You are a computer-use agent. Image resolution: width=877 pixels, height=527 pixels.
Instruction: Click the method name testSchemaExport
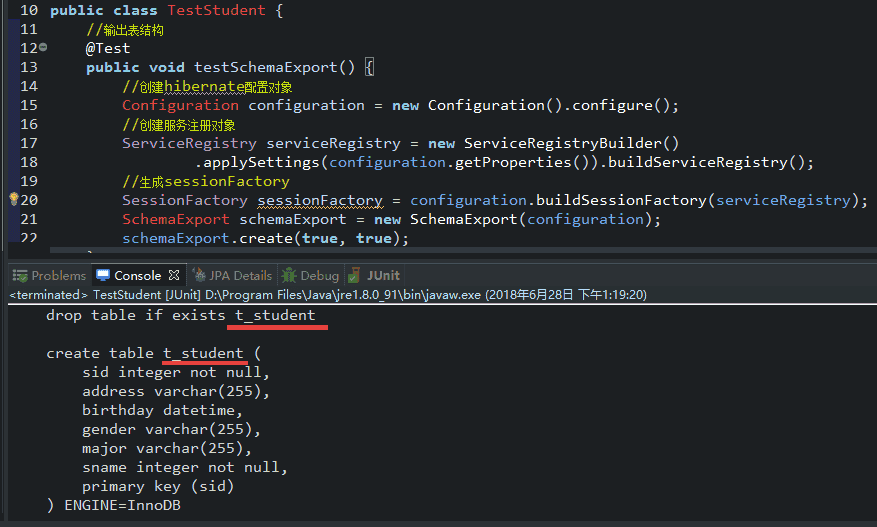tap(266, 67)
